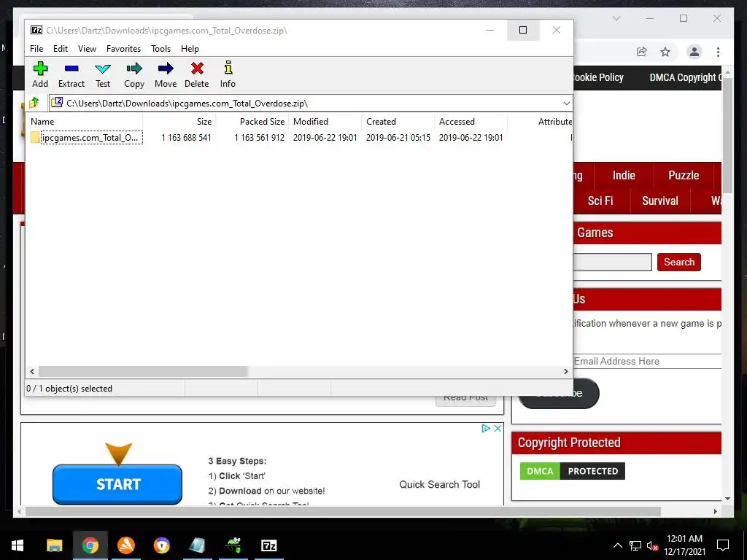Click the Email Address Here field
The height and width of the screenshot is (560, 747).
[648, 361]
